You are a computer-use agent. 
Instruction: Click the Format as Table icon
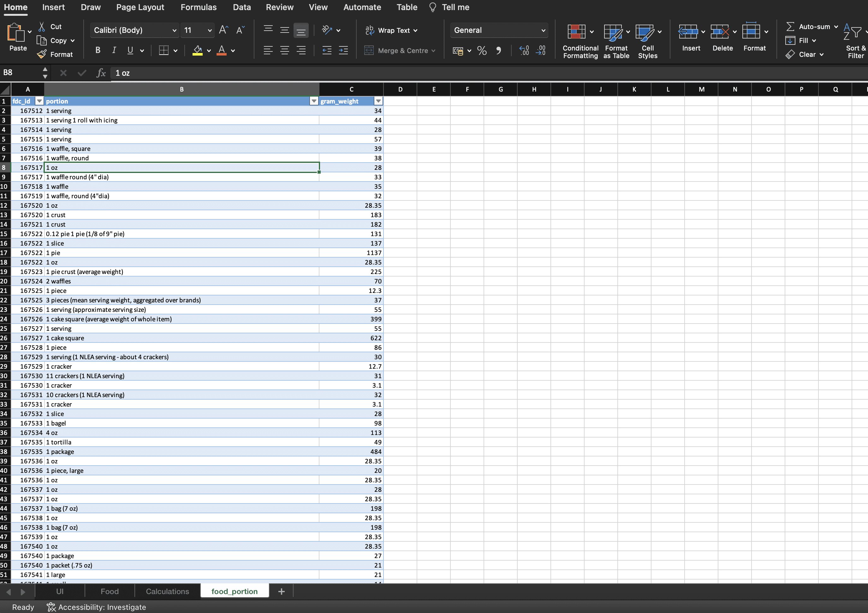613,32
